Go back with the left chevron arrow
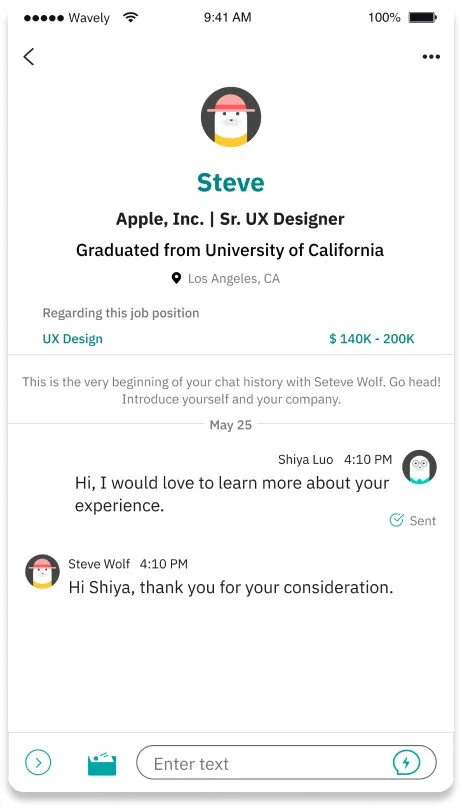Viewport: 462px width, 808px height. tap(29, 57)
